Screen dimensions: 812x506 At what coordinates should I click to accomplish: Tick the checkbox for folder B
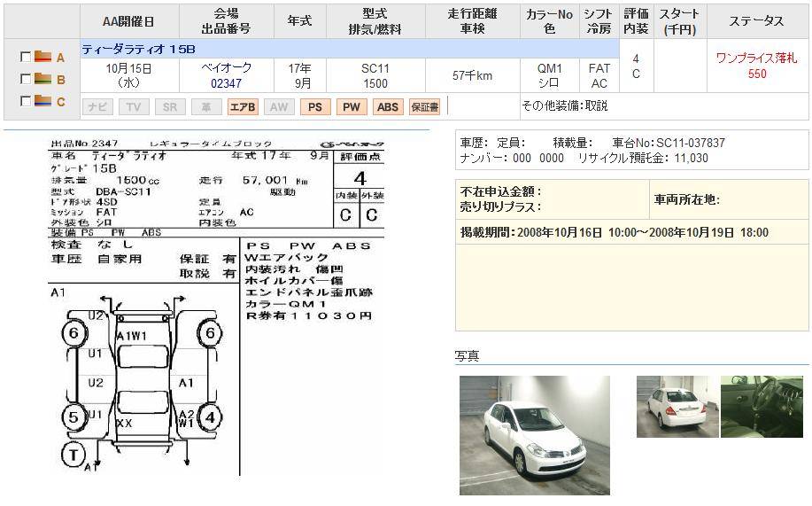pyautogui.click(x=25, y=79)
